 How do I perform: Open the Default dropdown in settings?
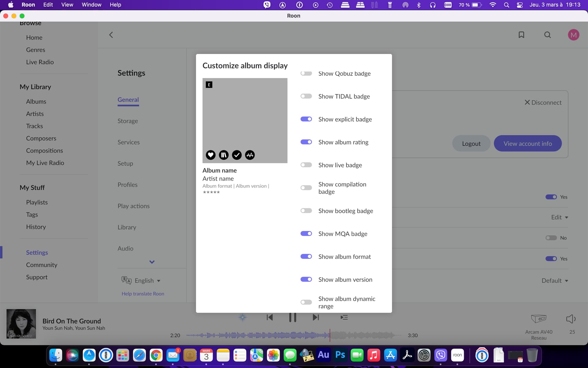click(555, 281)
